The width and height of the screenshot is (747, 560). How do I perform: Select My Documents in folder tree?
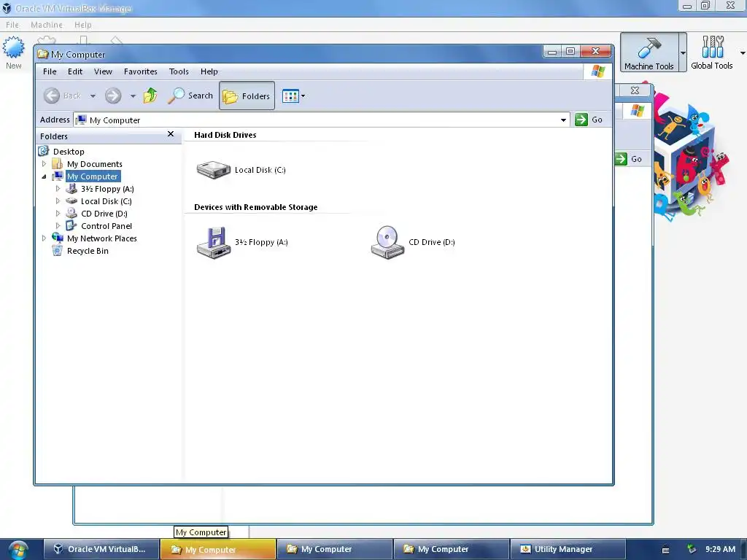[94, 164]
